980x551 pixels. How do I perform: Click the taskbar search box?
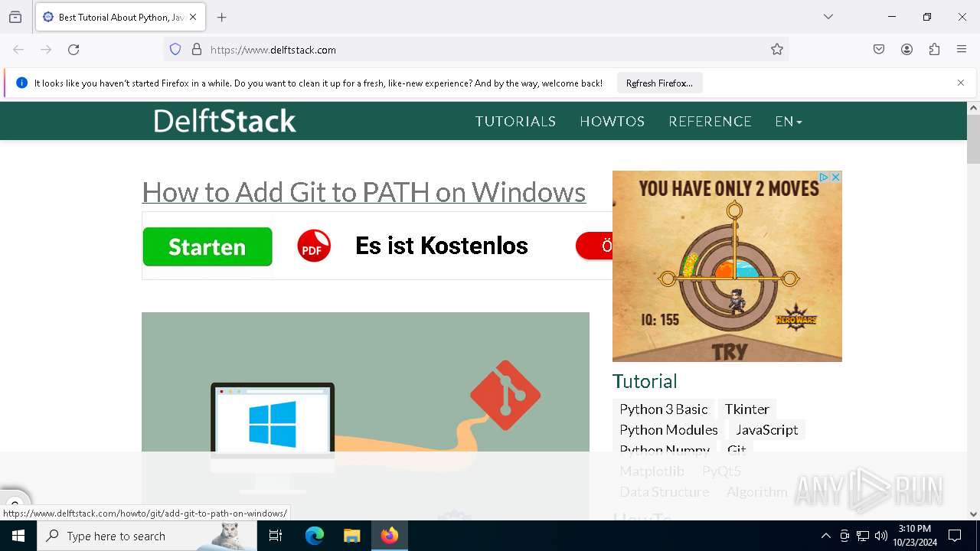coord(147,536)
